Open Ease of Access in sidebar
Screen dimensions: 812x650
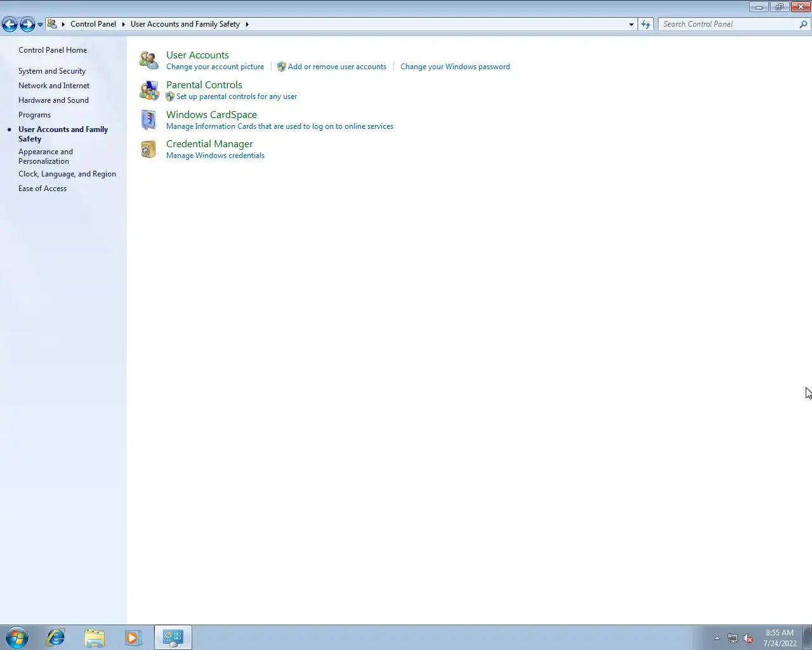pyautogui.click(x=43, y=189)
